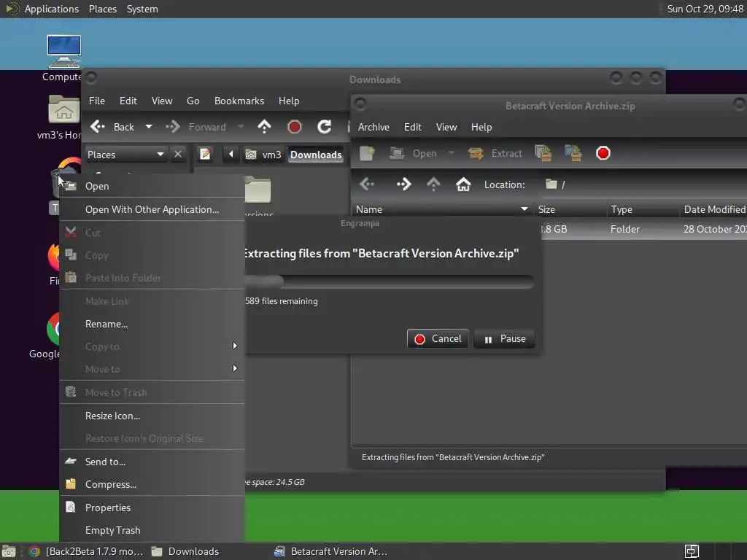Cancel the extraction

click(x=438, y=338)
